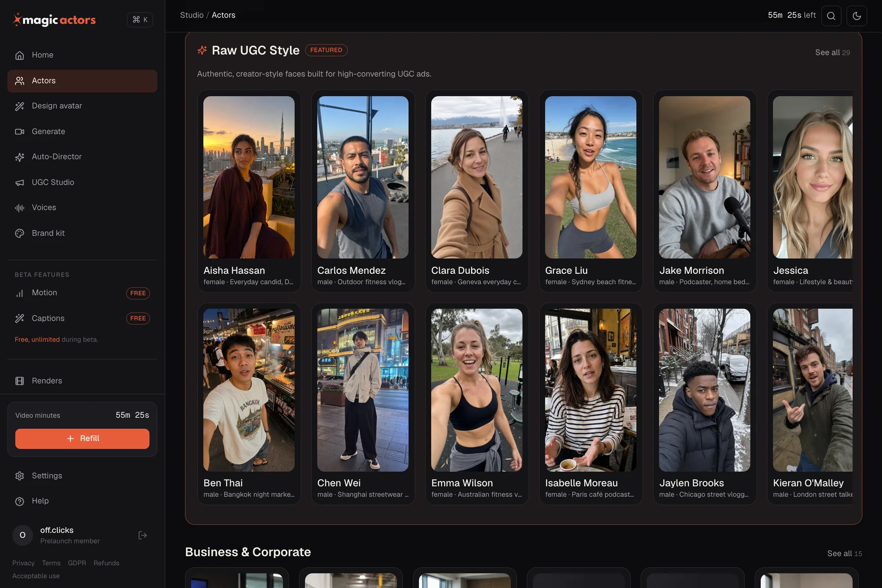Open Isabelle Moreau actor card
The image size is (882, 588).
click(x=590, y=404)
